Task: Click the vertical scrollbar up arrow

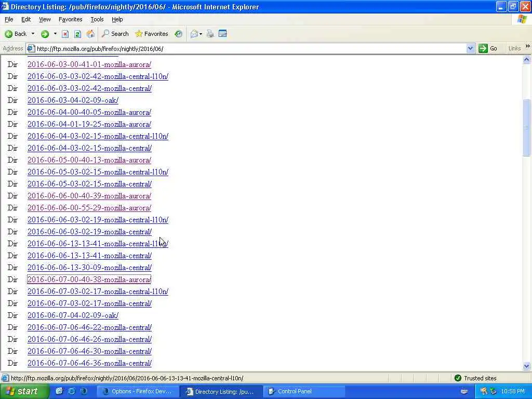Action: tap(527, 60)
